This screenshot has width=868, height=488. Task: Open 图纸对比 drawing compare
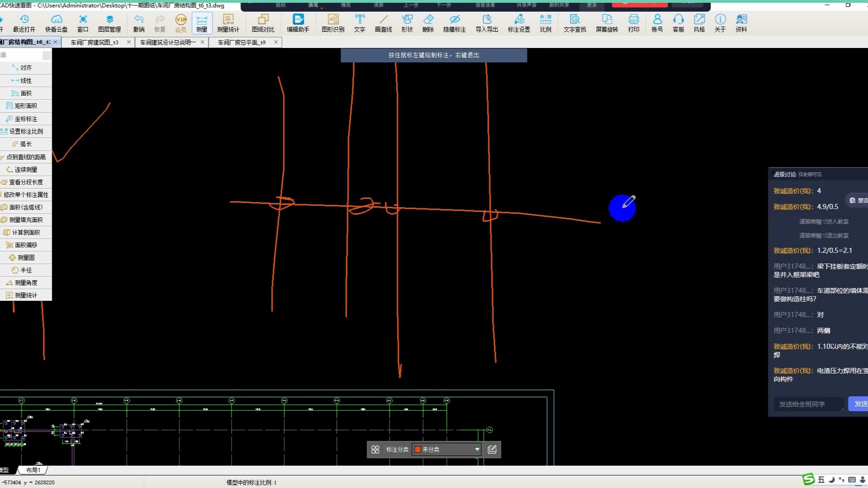coord(263,23)
